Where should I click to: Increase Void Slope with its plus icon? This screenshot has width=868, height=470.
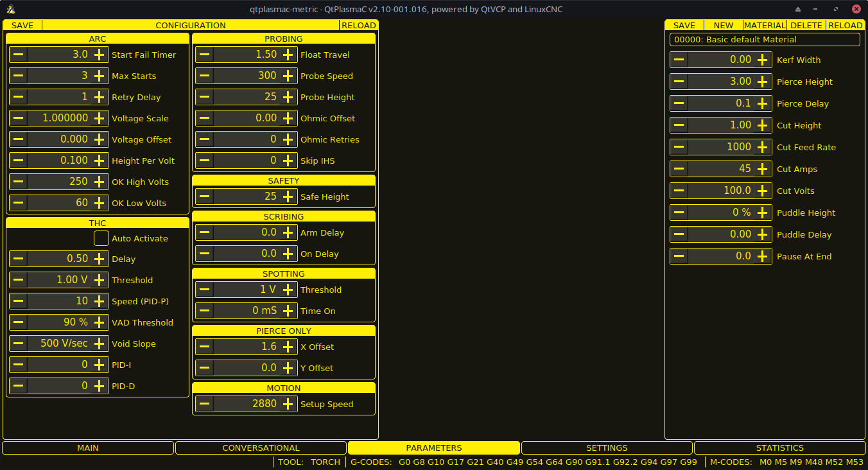[x=100, y=343]
